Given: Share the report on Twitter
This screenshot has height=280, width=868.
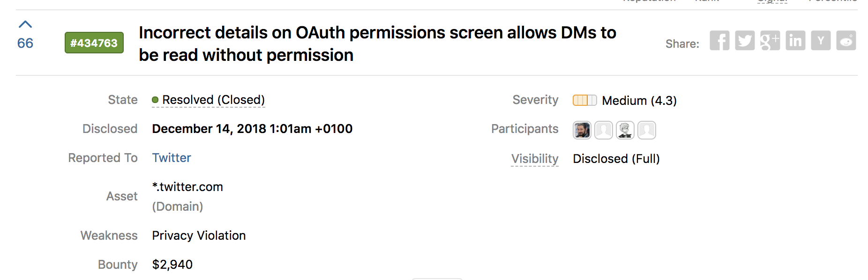Looking at the screenshot, I should click(745, 41).
